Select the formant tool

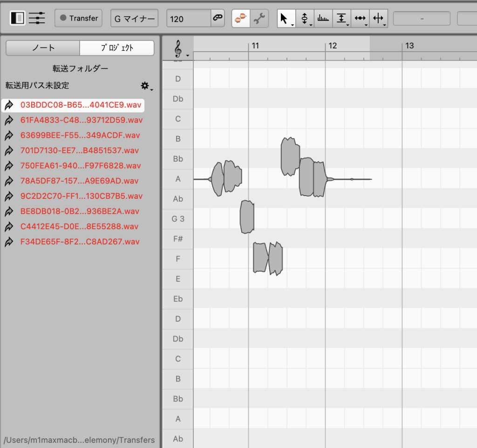click(x=322, y=18)
